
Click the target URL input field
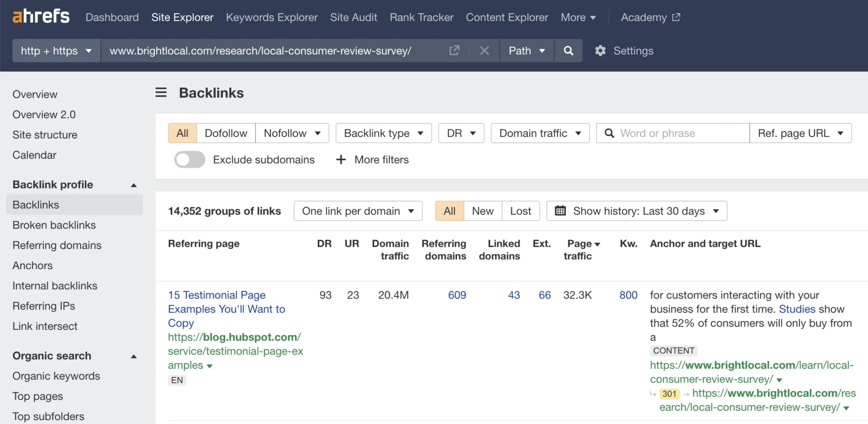coord(275,51)
